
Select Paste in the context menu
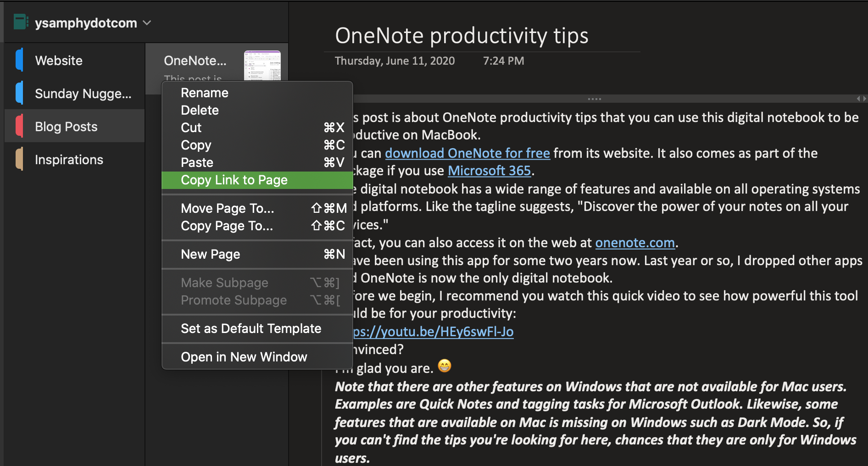257,162
